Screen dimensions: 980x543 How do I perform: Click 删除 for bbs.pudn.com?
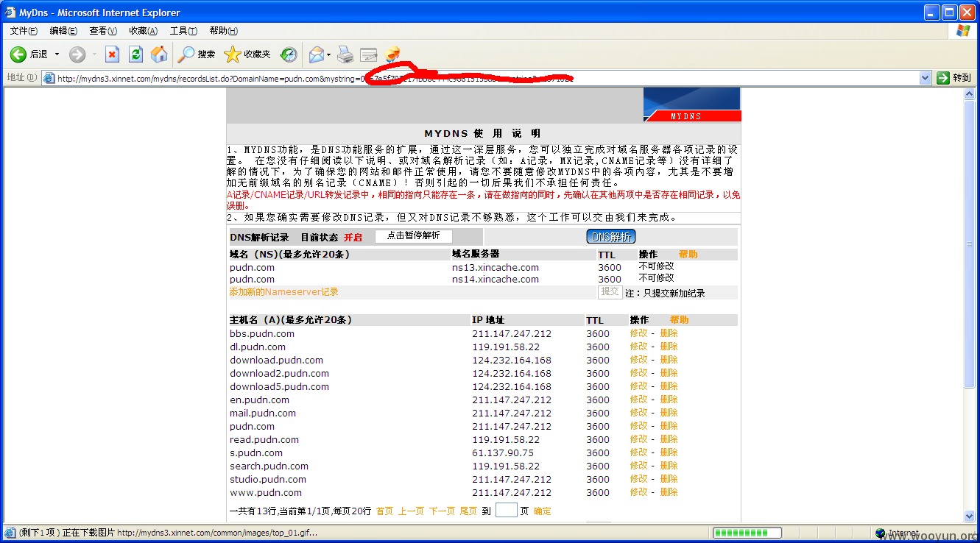click(x=669, y=333)
